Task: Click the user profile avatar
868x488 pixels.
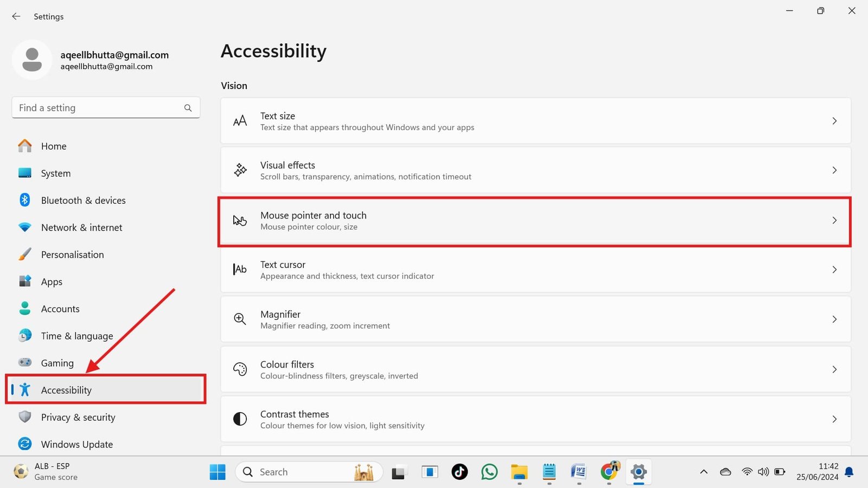Action: [x=32, y=60]
